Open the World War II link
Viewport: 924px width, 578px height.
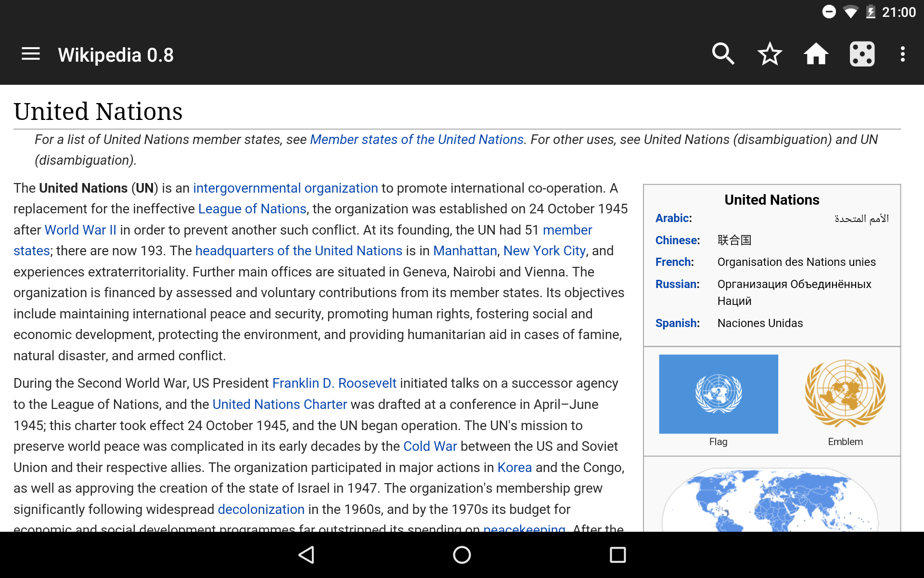tap(80, 230)
